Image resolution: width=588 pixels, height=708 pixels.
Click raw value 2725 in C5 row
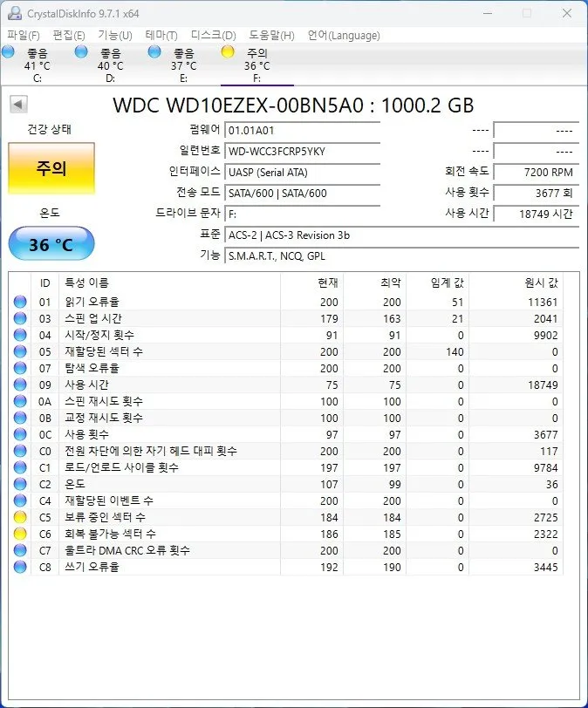tap(545, 517)
